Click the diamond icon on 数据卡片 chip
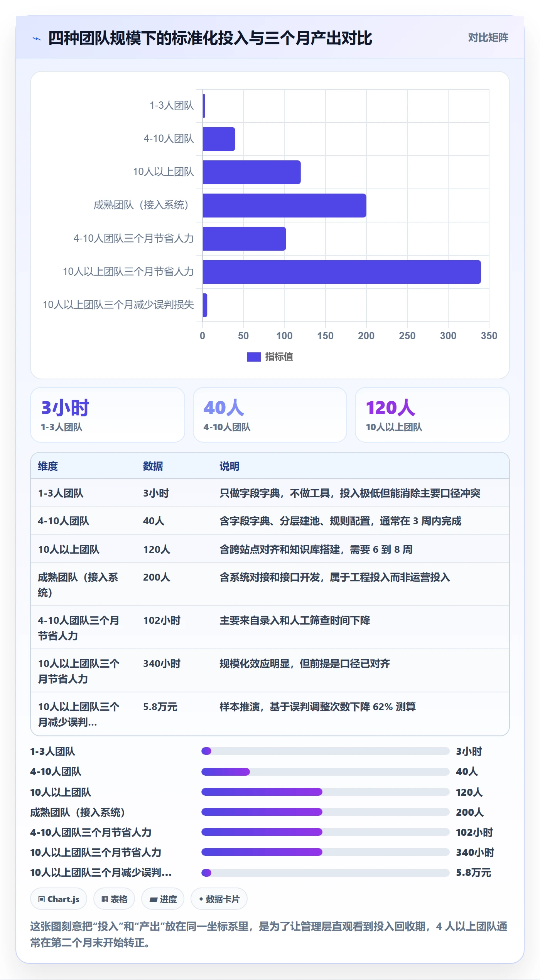This screenshot has height=980, width=540. click(x=201, y=899)
